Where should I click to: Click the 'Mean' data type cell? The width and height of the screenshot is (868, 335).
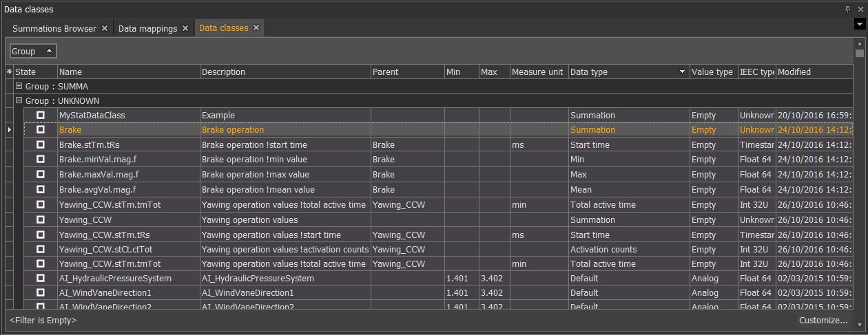pyautogui.click(x=629, y=189)
